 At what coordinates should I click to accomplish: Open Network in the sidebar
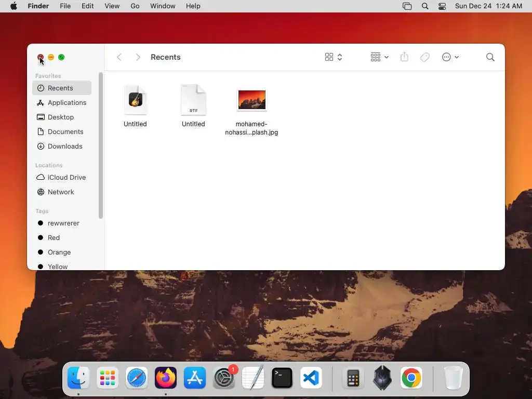click(62, 192)
